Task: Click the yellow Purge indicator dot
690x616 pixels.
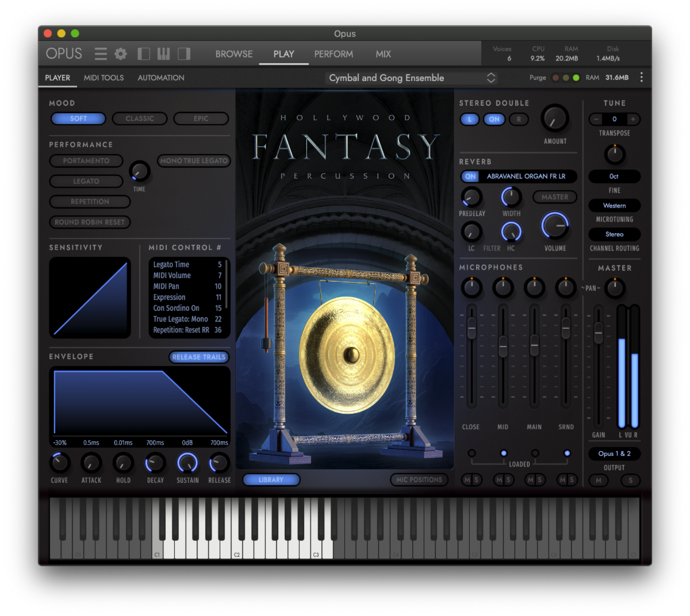Action: tap(566, 78)
